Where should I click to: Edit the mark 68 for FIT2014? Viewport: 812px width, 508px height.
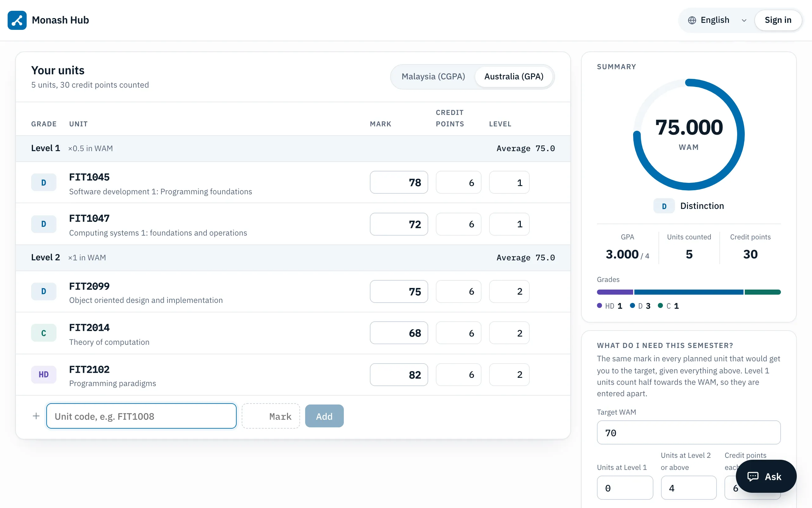[x=399, y=333]
